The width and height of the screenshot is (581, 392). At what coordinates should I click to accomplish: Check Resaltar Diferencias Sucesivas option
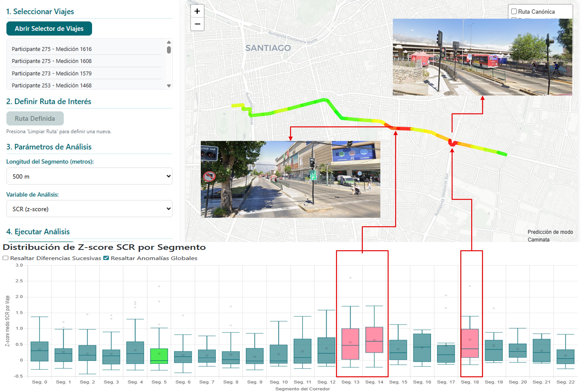coord(6,258)
